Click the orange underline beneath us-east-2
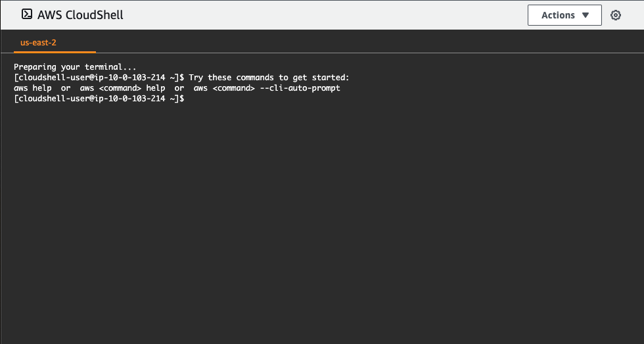 coord(55,52)
